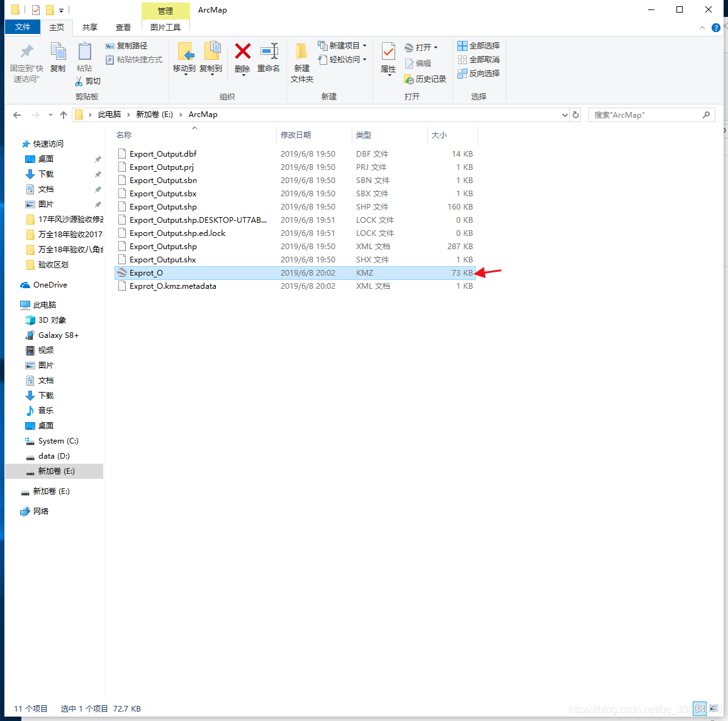The width and height of the screenshot is (728, 721).
Task: Switch to the Share (共享) tab
Action: coord(89,28)
